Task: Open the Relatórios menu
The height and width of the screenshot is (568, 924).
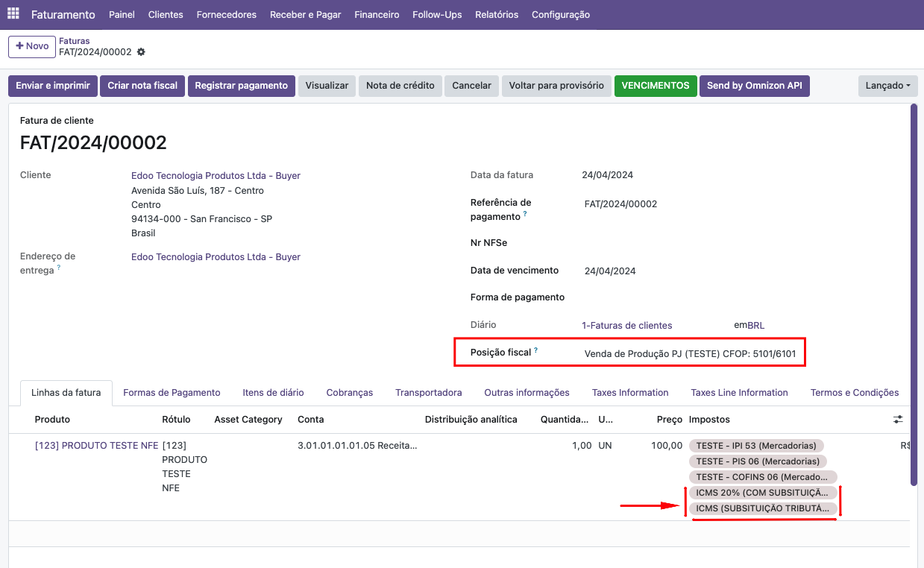Action: pos(497,15)
